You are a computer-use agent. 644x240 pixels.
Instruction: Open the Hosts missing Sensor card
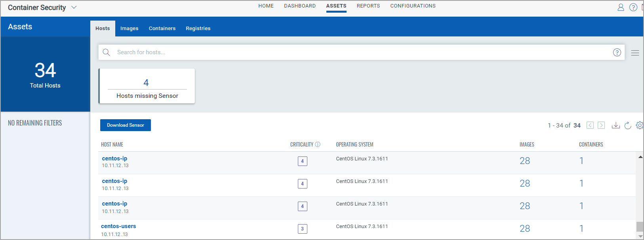[147, 86]
